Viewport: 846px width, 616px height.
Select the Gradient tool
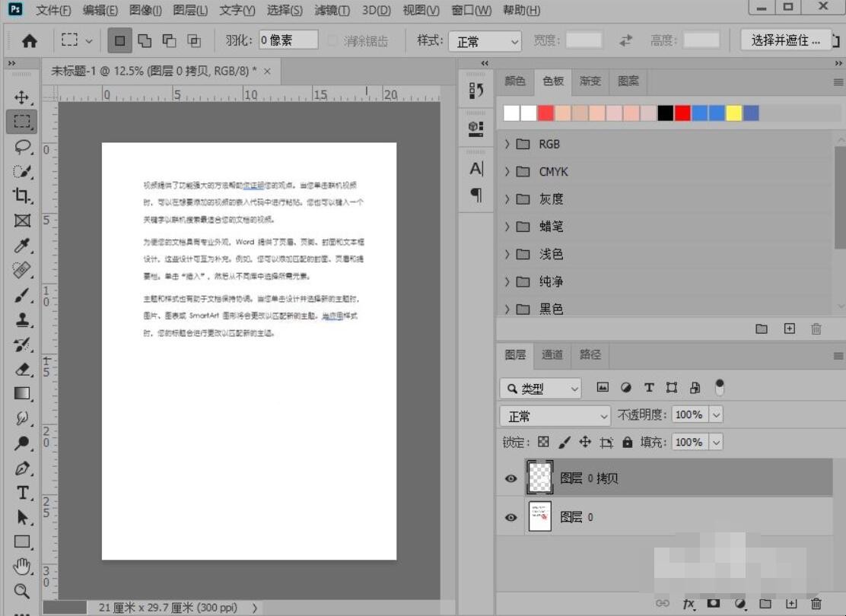(x=21, y=394)
